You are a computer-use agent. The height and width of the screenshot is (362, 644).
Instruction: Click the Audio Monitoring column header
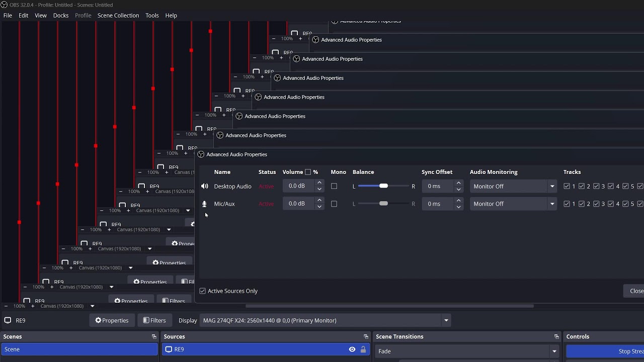point(494,172)
